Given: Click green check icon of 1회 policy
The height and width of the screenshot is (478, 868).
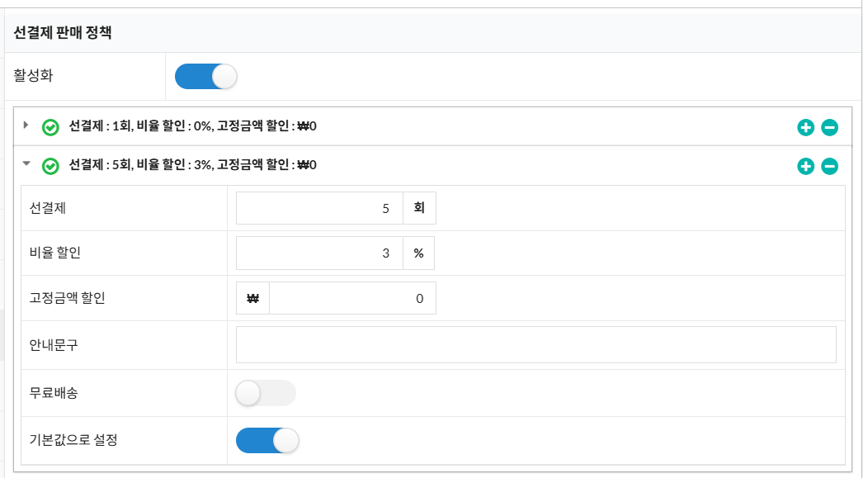Looking at the screenshot, I should (50, 127).
